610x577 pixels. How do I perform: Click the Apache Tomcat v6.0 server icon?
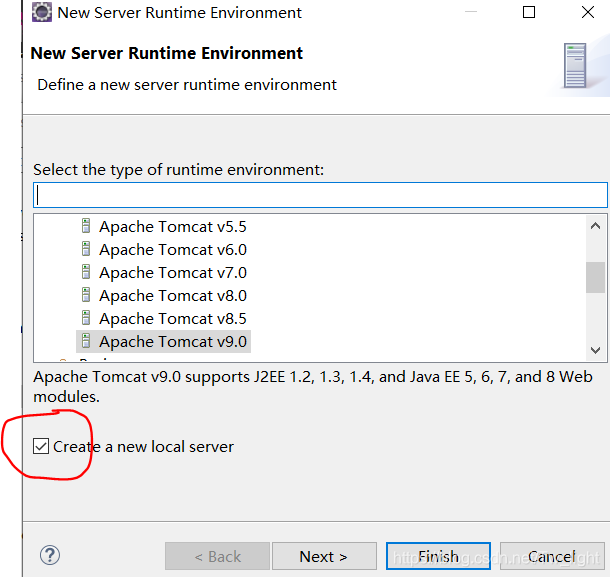(x=86, y=249)
